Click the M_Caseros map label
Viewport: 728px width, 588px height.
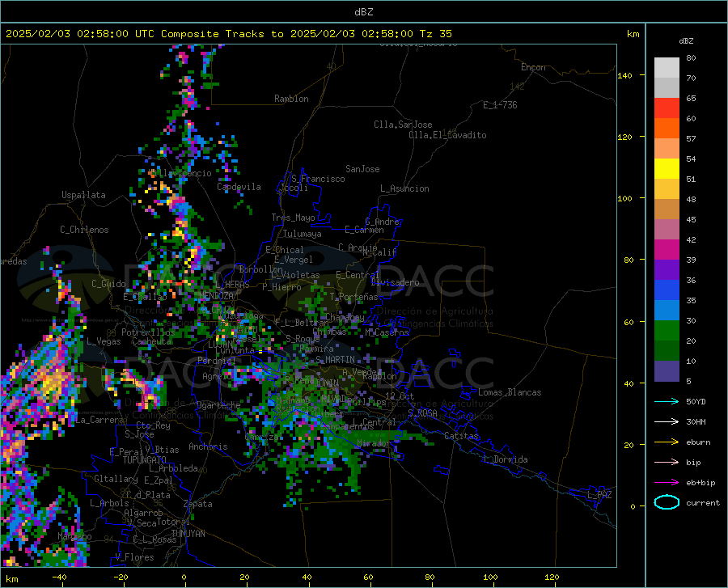[x=387, y=332]
